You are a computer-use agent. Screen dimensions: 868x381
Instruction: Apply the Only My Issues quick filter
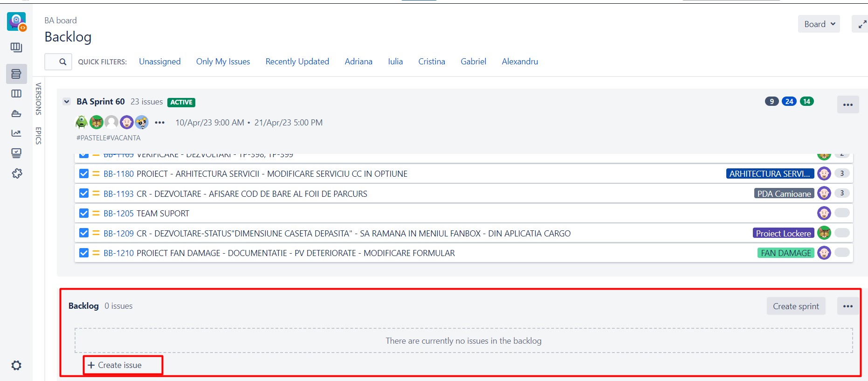pyautogui.click(x=223, y=62)
